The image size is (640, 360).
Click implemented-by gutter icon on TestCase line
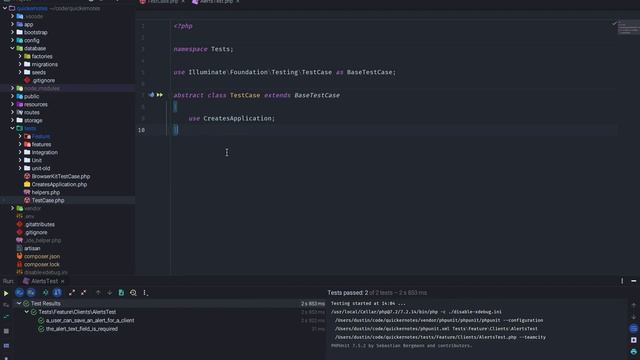[151, 95]
